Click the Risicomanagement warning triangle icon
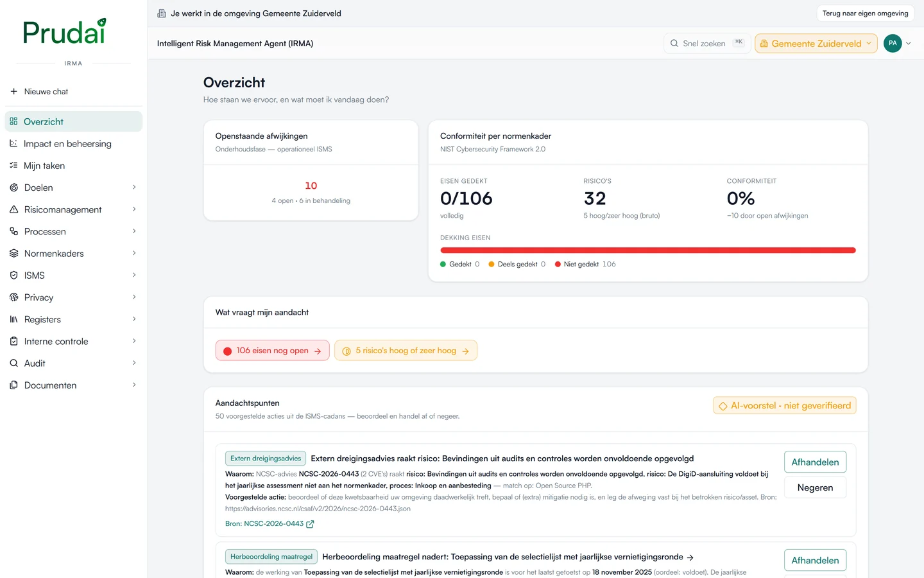Image resolution: width=924 pixels, height=578 pixels. coord(13,209)
